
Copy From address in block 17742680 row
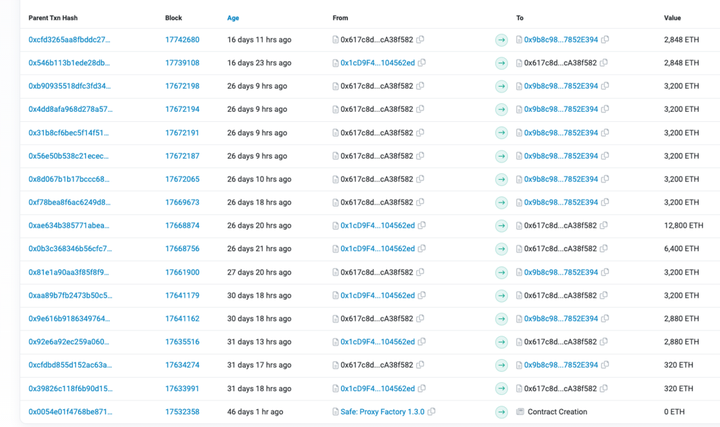point(420,40)
